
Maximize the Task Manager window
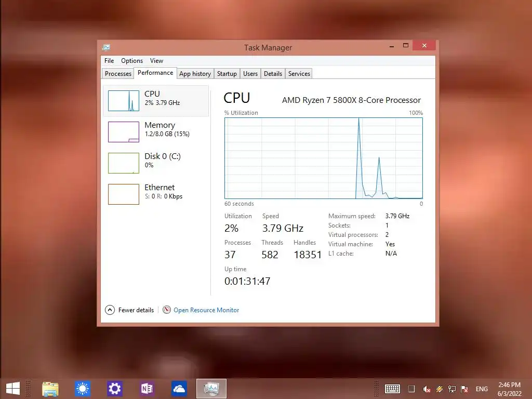click(x=405, y=46)
